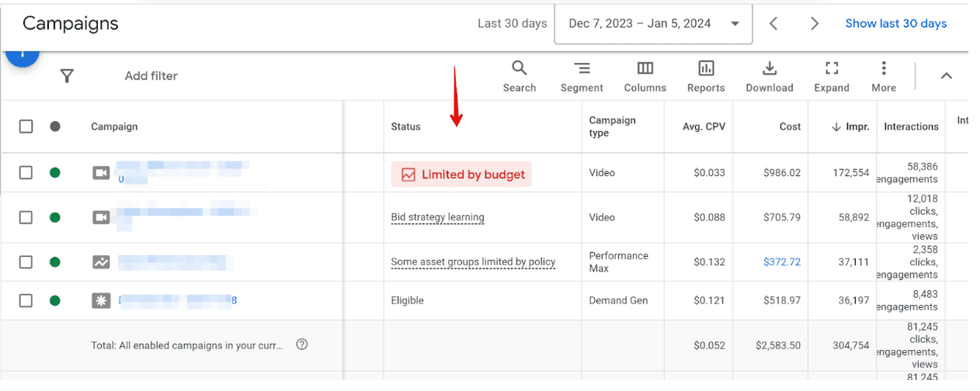Sort by the Impr. column header
This screenshot has height=391, width=980.
click(x=851, y=126)
